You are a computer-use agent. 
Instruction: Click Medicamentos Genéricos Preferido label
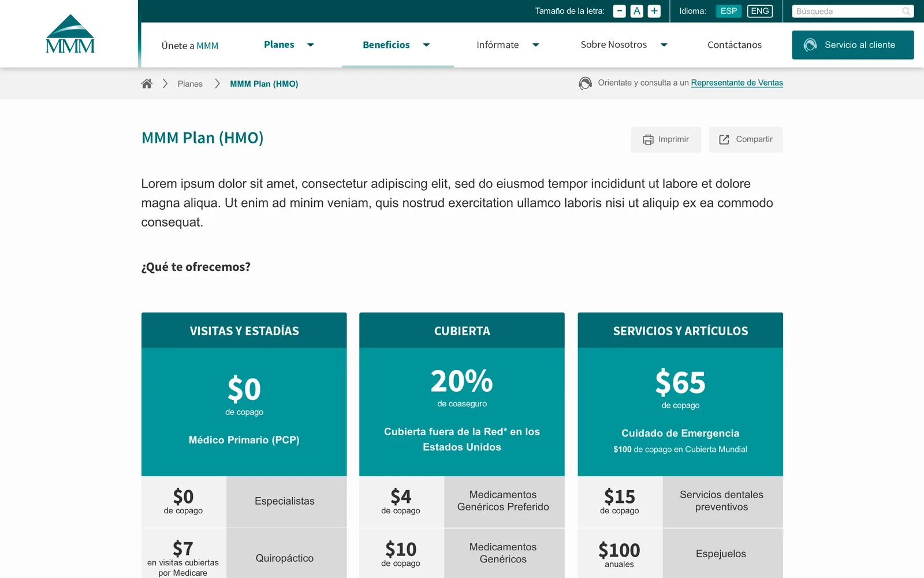point(503,501)
